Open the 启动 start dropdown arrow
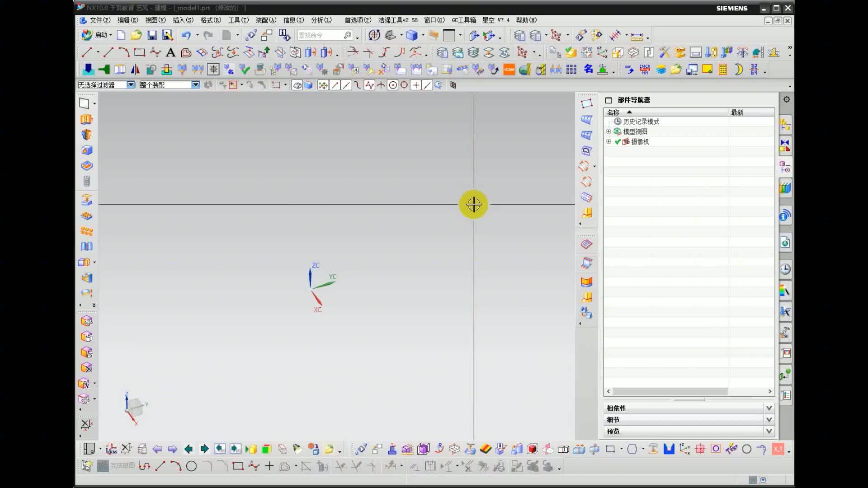 (111, 35)
